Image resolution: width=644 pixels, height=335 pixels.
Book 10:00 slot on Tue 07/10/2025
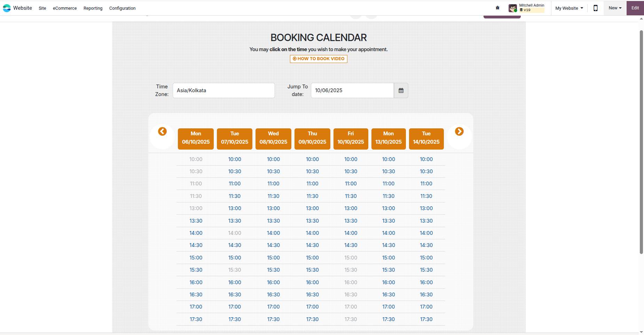pyautogui.click(x=235, y=159)
